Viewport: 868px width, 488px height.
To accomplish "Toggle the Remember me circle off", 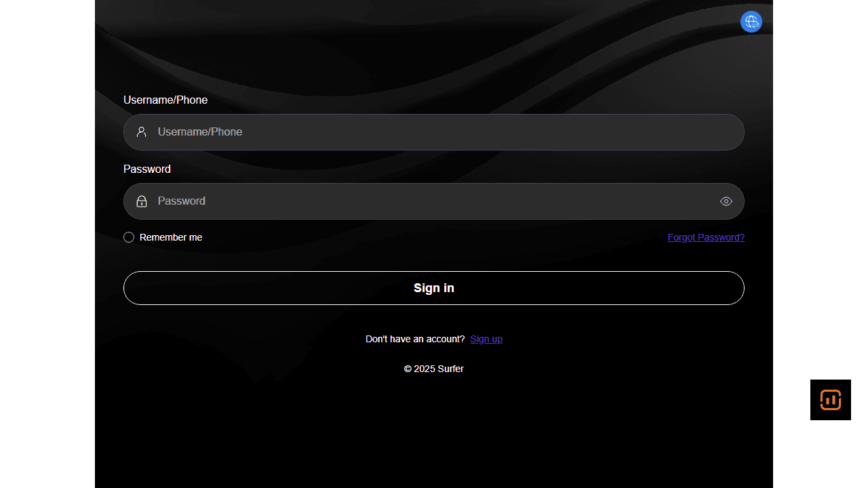I will pyautogui.click(x=129, y=237).
